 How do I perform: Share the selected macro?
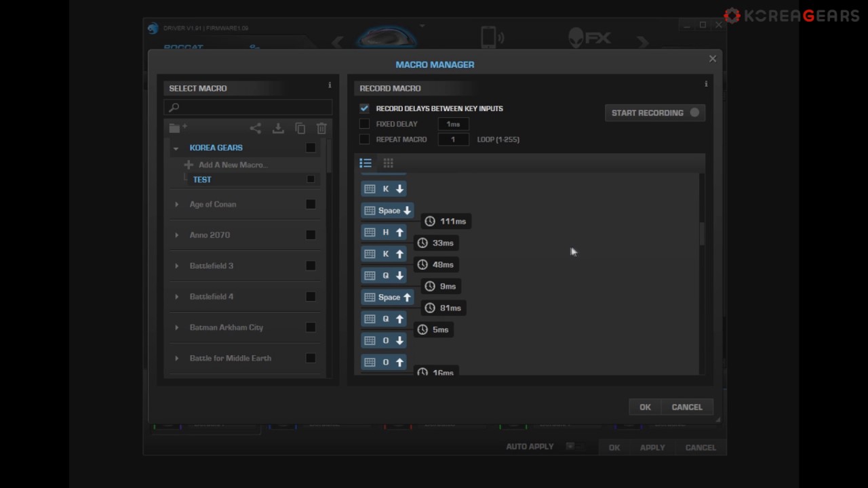tap(255, 128)
